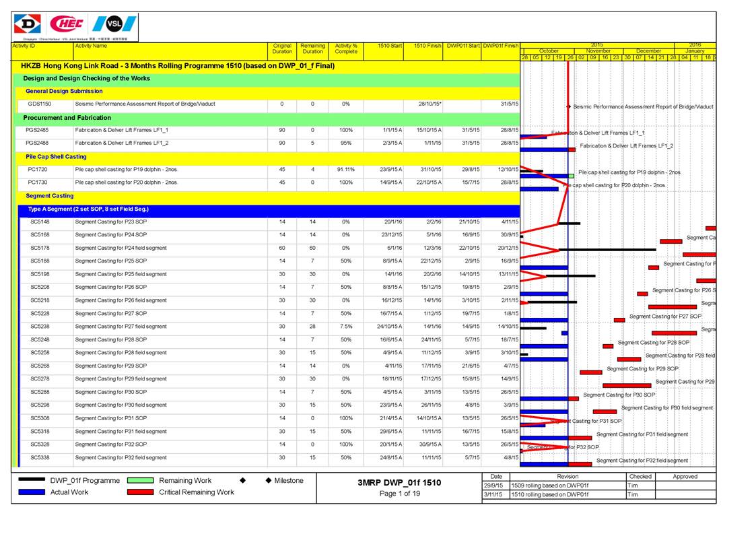The width and height of the screenshot is (756, 534).
Task: Click the 28/10/15* finish date cell
Action: pyautogui.click(x=430, y=104)
